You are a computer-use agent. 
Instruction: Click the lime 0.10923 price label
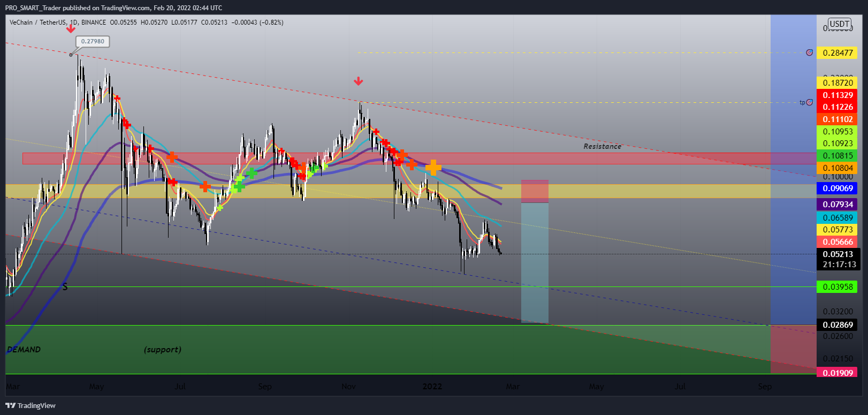click(837, 144)
